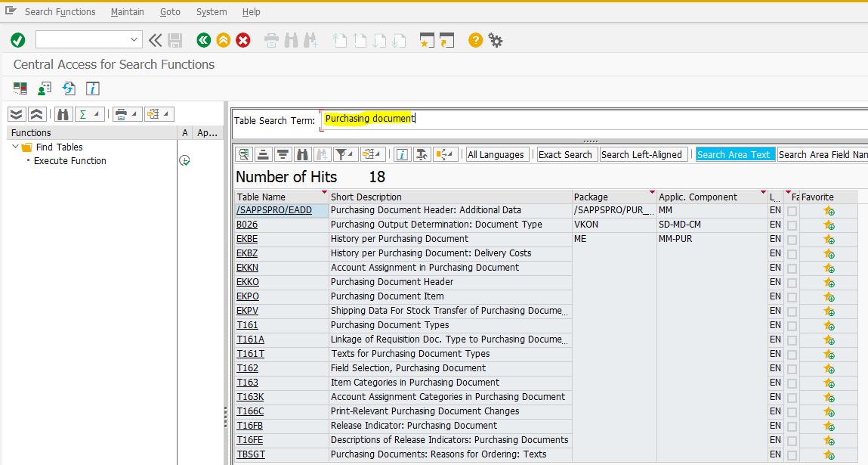Open the Goto menu

170,11
